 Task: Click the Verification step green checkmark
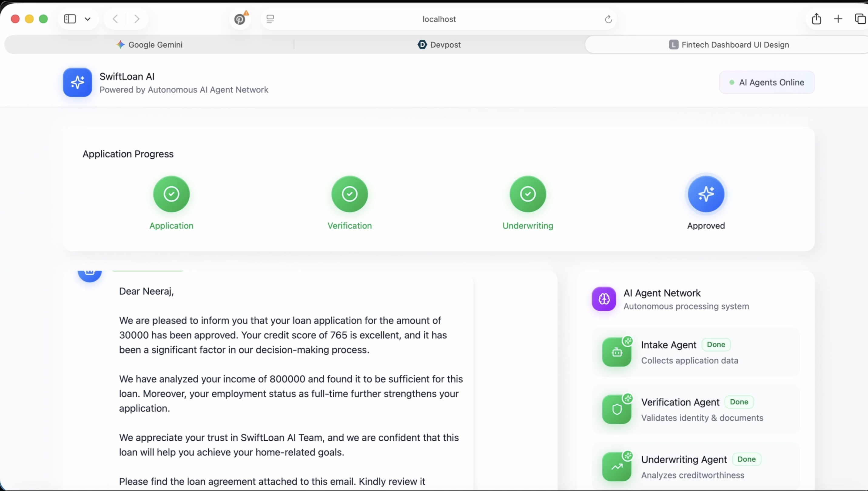point(349,194)
